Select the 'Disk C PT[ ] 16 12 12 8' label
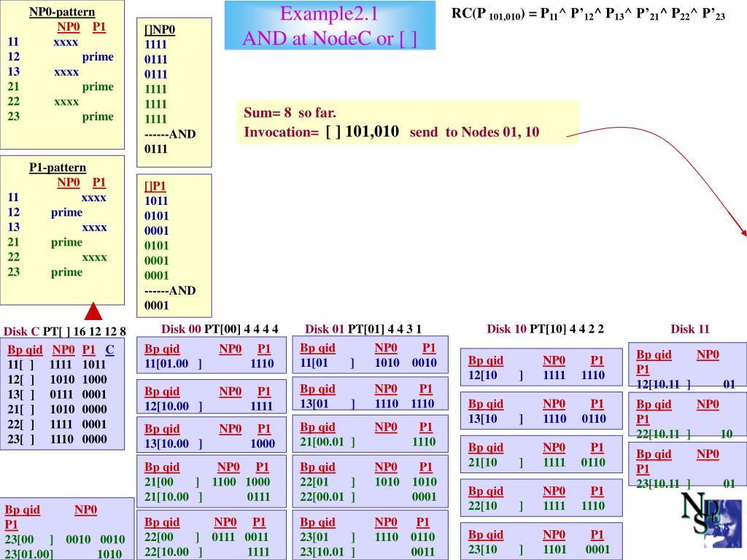Viewport: 747px width, 560px height. (65, 332)
